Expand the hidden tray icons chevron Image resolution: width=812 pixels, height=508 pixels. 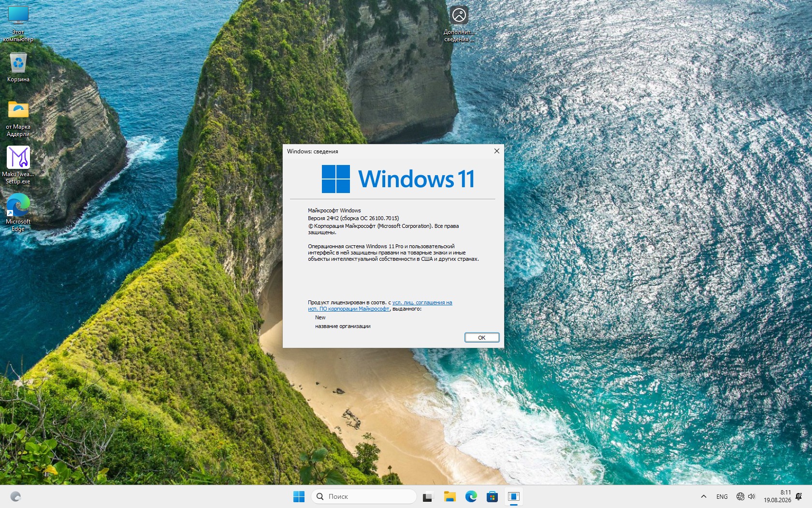click(x=704, y=496)
